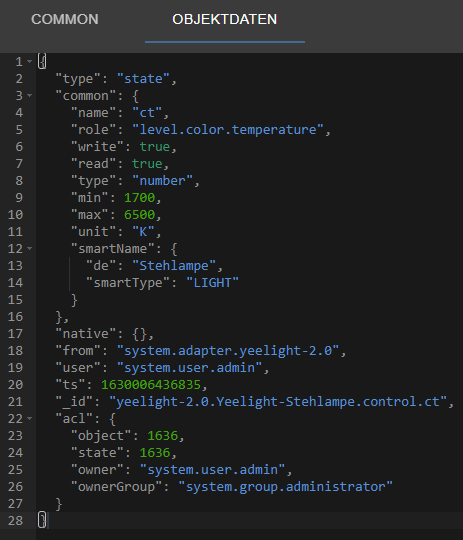
Task: Click the owner value on line 25
Action: (212, 470)
